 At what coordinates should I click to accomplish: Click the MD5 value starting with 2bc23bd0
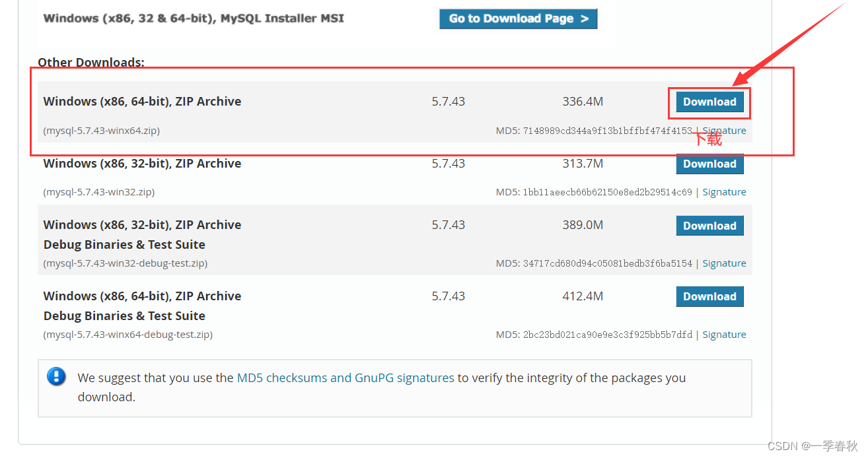608,335
